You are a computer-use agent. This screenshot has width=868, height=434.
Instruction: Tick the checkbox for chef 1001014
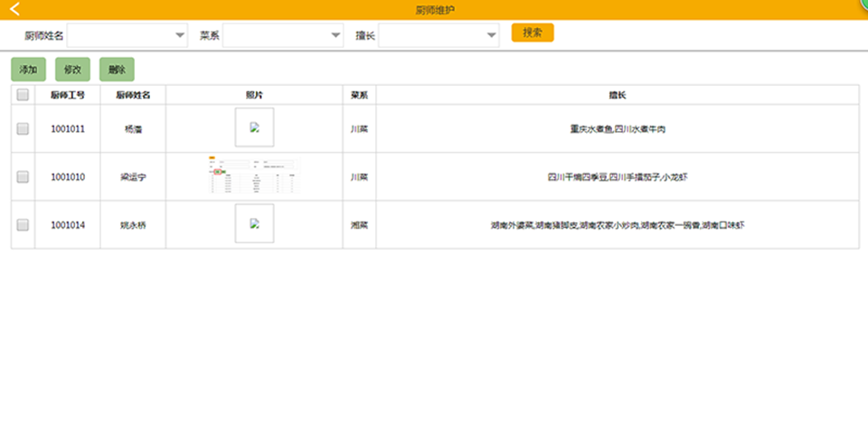[23, 225]
